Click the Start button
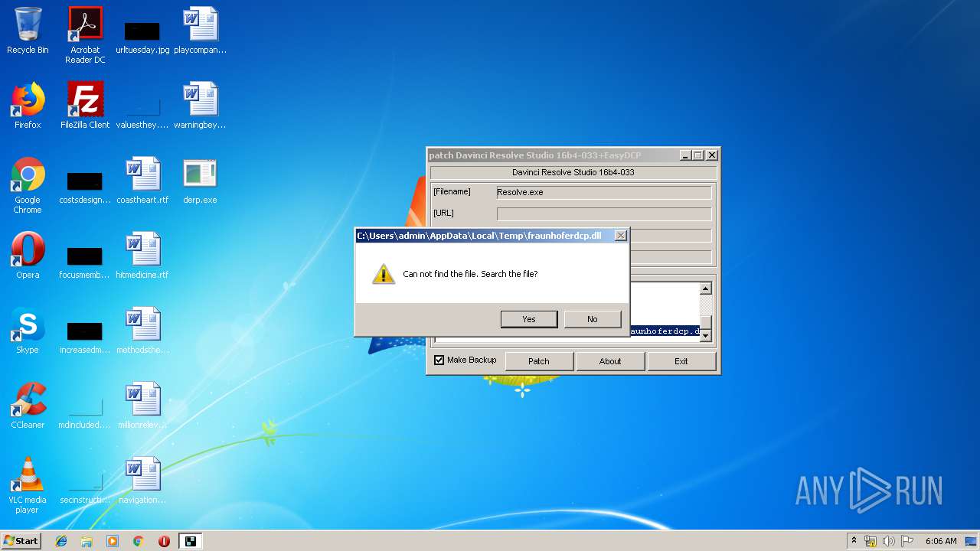This screenshot has width=980, height=551. click(x=21, y=541)
